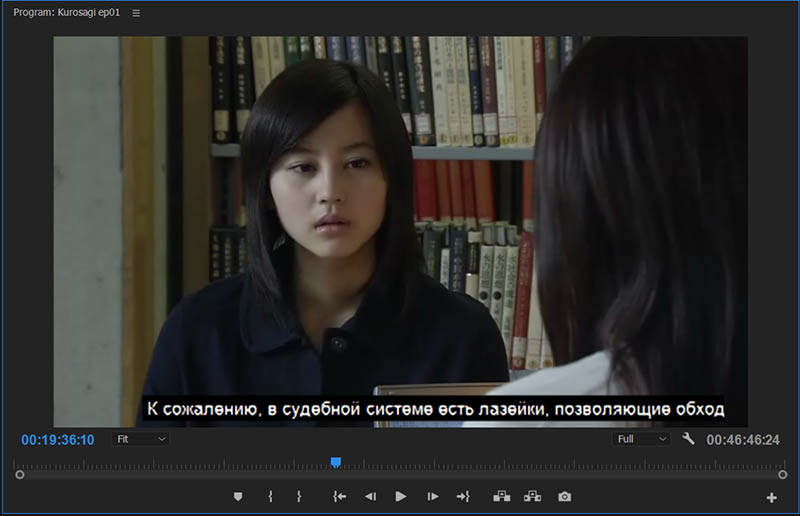Open the Program panel hamburger menu
Viewport: 800px width, 516px height.
pyautogui.click(x=136, y=13)
